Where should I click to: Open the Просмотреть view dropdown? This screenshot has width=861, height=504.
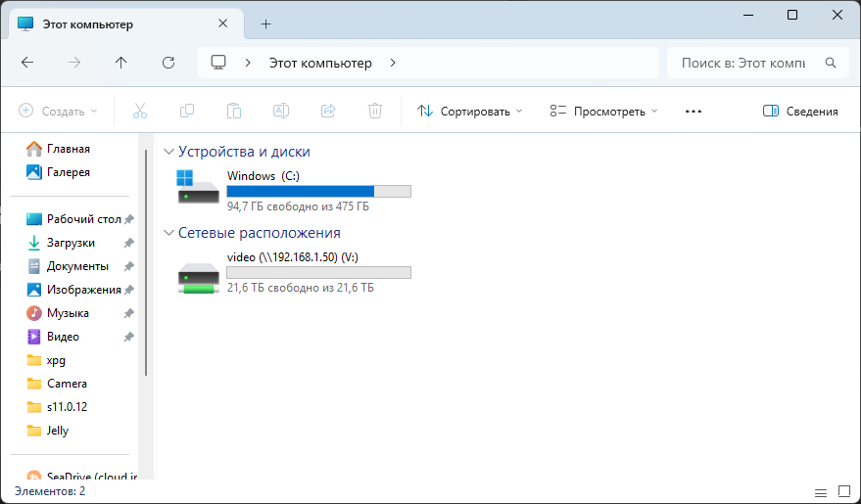603,112
